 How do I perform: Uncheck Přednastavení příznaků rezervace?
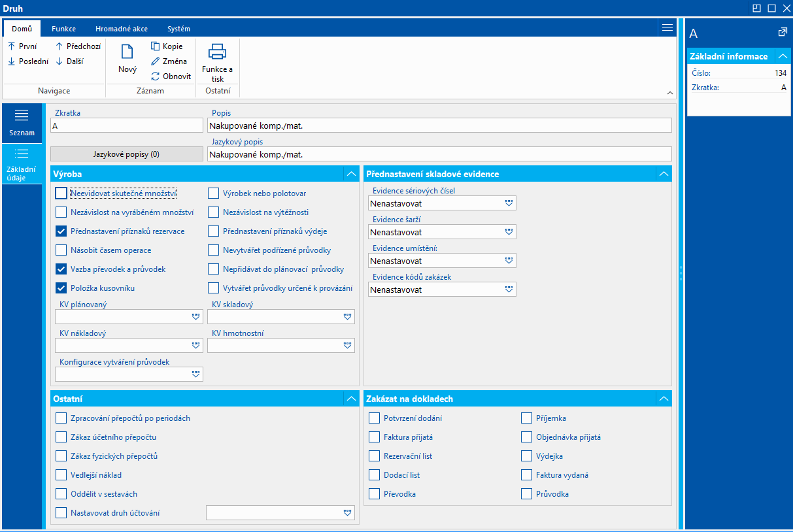[61, 231]
